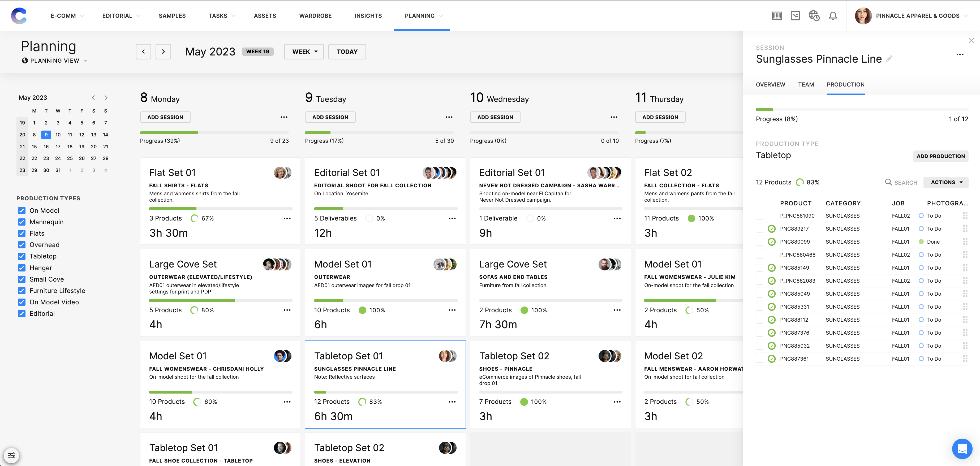Open Tabletop Set 02 Shoes Pinnacle card options
This screenshot has height=466, width=980.
click(617, 402)
